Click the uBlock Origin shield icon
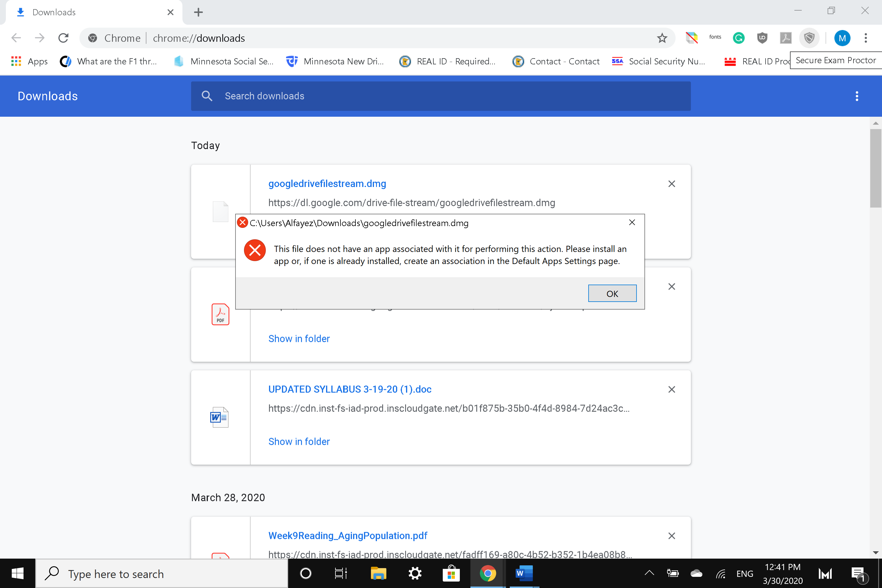 762,38
